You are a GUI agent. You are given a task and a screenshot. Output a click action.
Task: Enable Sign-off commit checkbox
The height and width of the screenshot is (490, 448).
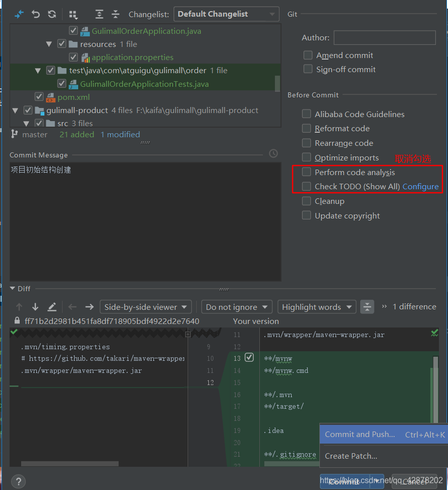tap(308, 69)
